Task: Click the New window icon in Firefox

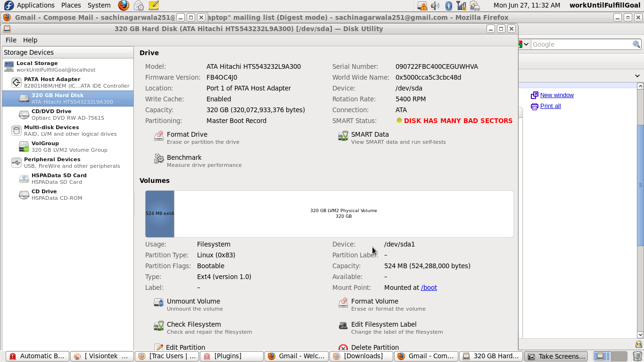Action: pos(535,95)
